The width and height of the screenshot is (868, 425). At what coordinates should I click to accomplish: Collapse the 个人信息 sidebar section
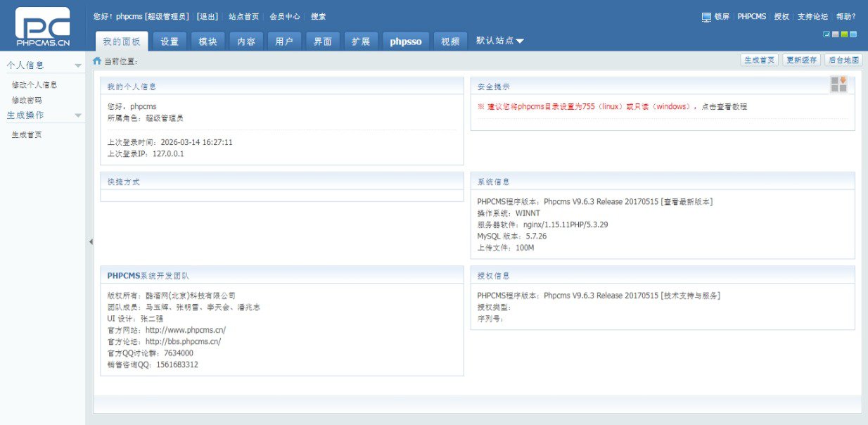(x=78, y=65)
